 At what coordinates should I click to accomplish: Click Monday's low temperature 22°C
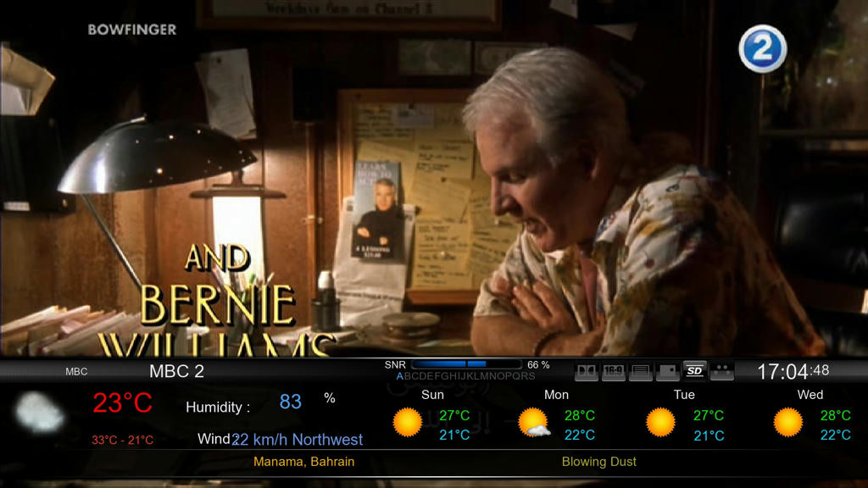[580, 435]
